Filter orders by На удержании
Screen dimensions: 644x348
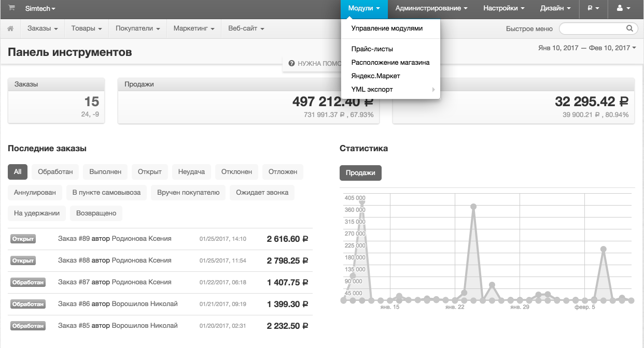pyautogui.click(x=37, y=213)
